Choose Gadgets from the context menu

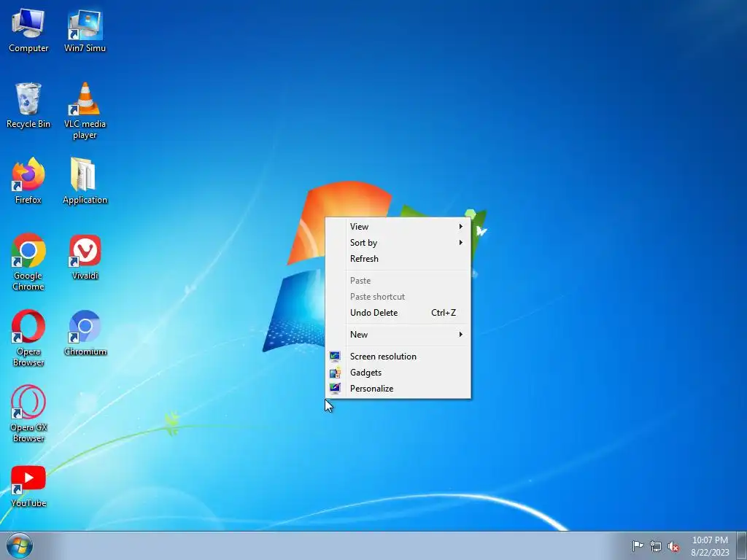point(398,373)
